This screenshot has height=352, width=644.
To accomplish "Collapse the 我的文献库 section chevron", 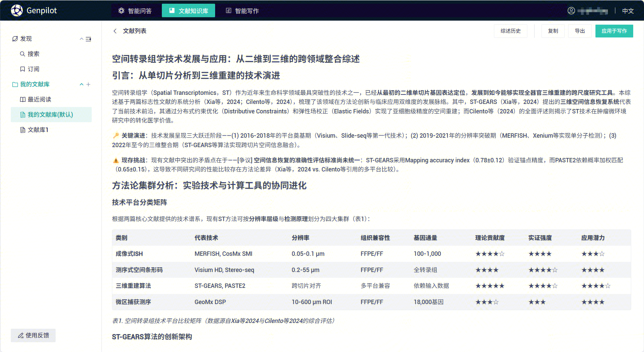I will [81, 84].
